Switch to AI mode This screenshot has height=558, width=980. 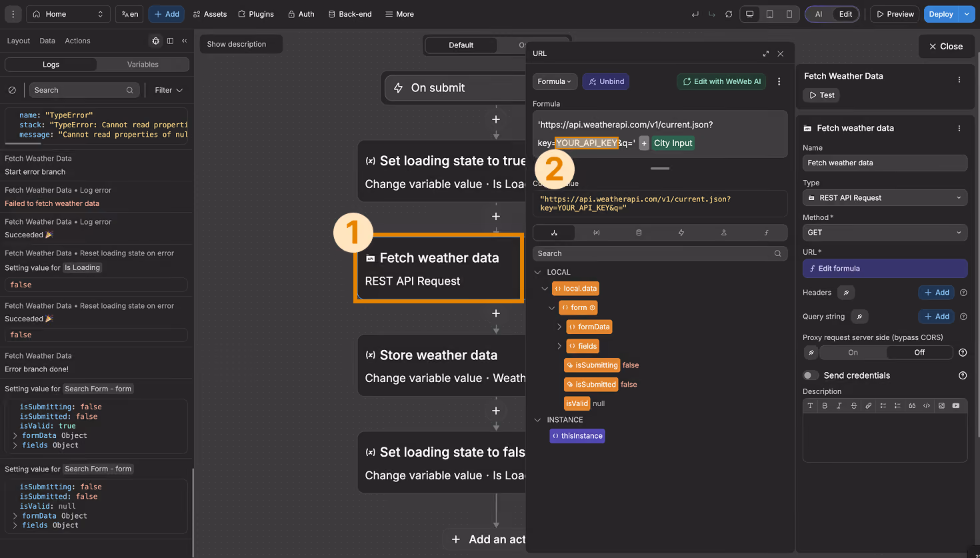coord(819,14)
